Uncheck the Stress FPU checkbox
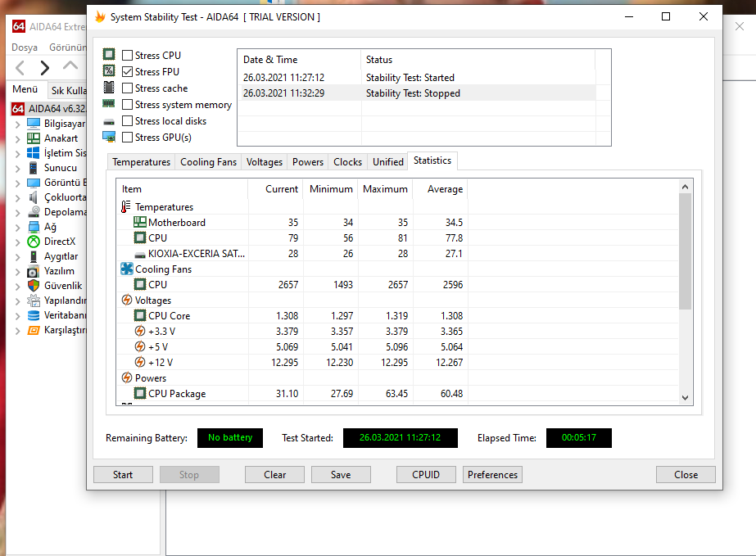 click(127, 72)
